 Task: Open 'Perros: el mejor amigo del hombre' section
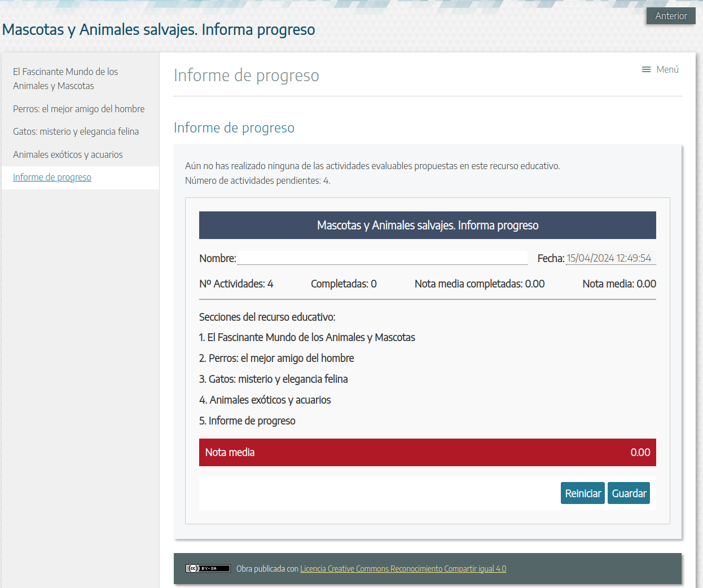coord(78,108)
